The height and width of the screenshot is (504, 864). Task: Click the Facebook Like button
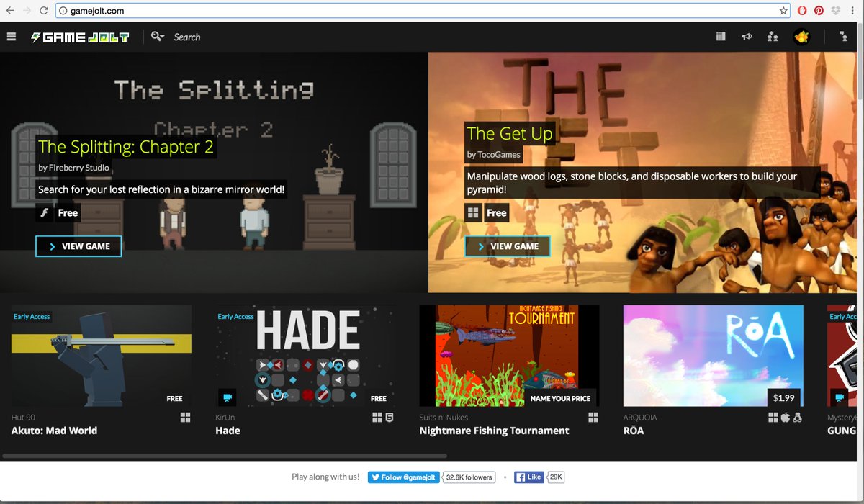point(529,477)
